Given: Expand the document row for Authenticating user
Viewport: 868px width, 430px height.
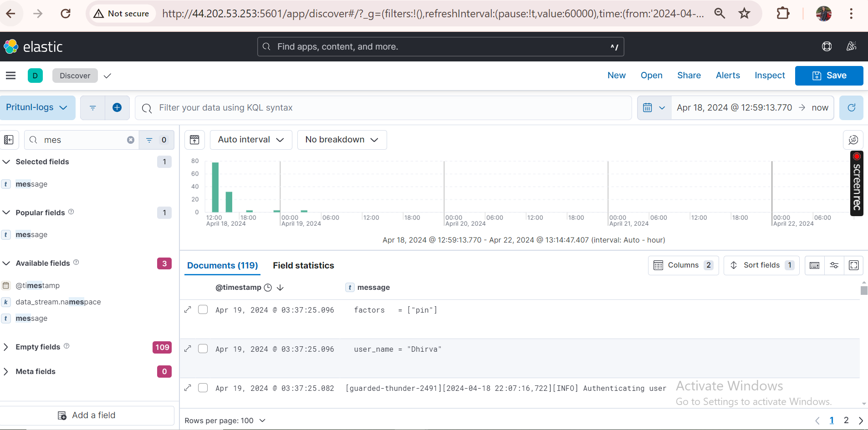Looking at the screenshot, I should (188, 388).
